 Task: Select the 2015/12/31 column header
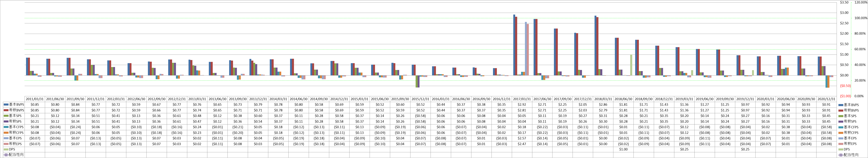pyautogui.click(x=421, y=99)
